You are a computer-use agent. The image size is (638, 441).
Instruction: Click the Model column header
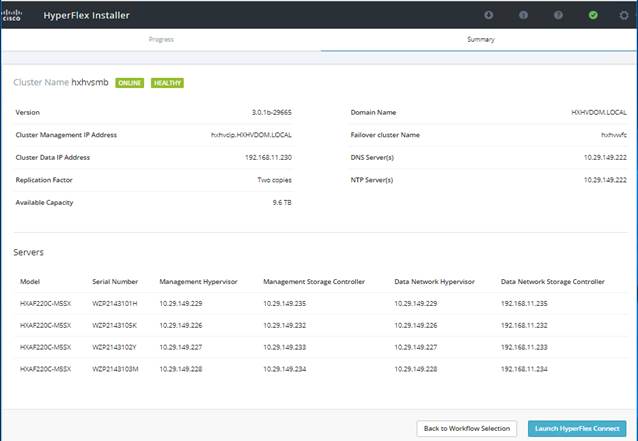[x=30, y=282]
